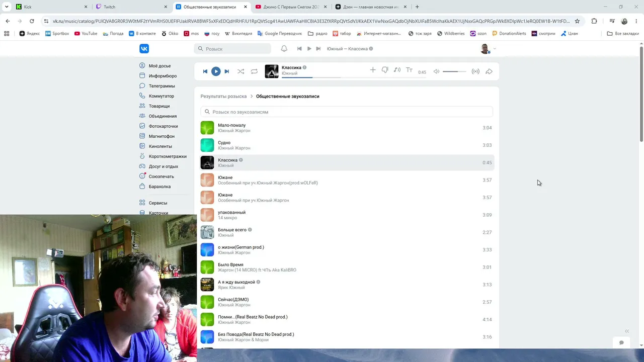Reload the page in browser
The image size is (644, 362).
[x=32, y=21]
